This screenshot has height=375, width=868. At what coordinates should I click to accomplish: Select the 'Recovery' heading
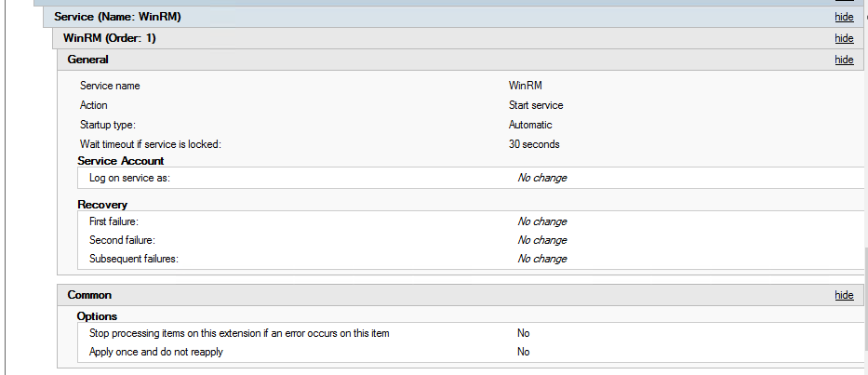pyautogui.click(x=102, y=205)
